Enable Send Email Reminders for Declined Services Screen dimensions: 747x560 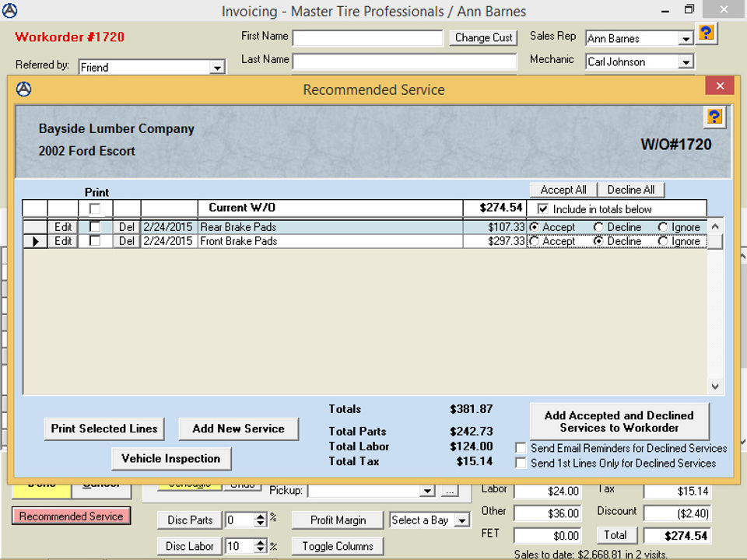(x=521, y=448)
